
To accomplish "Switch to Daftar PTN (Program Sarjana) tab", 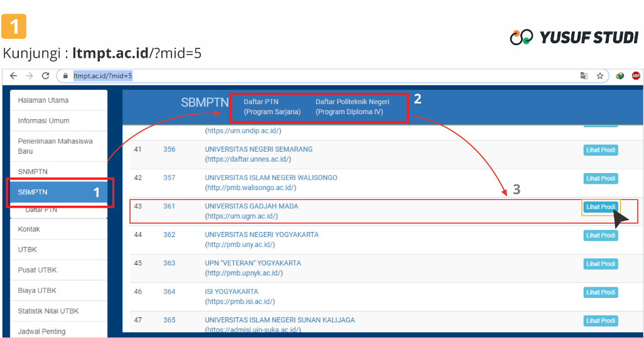I will 272,107.
